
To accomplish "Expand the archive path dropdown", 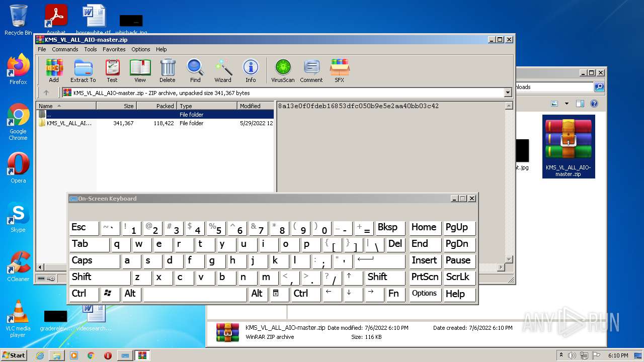I will [x=508, y=93].
